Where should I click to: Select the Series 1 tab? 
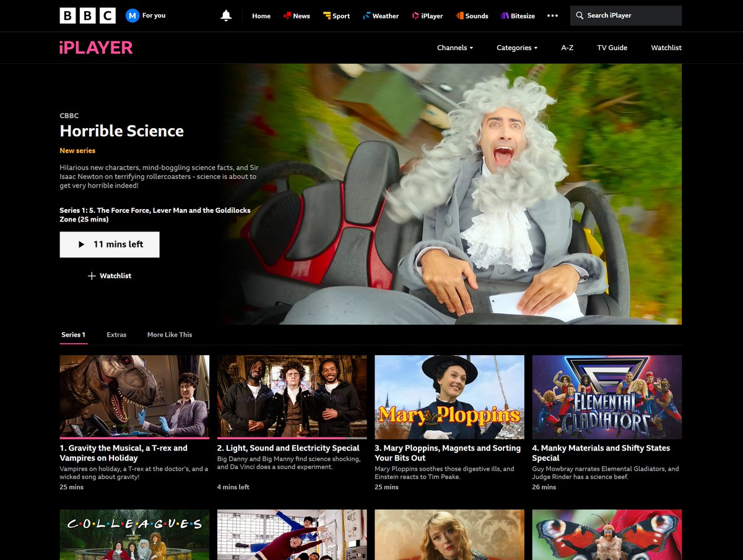tap(74, 335)
